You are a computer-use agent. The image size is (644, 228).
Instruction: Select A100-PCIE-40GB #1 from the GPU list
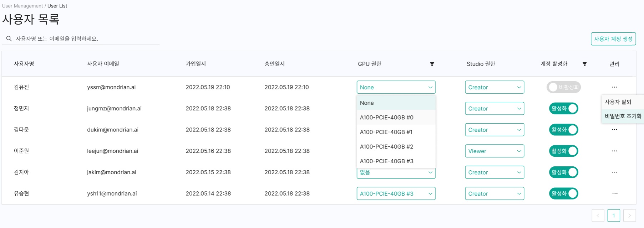[386, 132]
